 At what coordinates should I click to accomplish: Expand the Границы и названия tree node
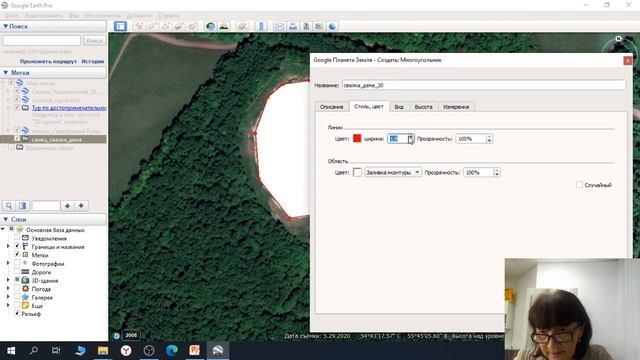8,247
